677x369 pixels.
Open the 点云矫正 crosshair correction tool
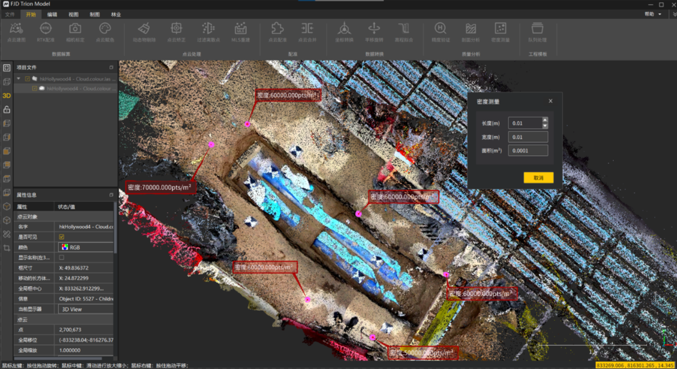176,32
